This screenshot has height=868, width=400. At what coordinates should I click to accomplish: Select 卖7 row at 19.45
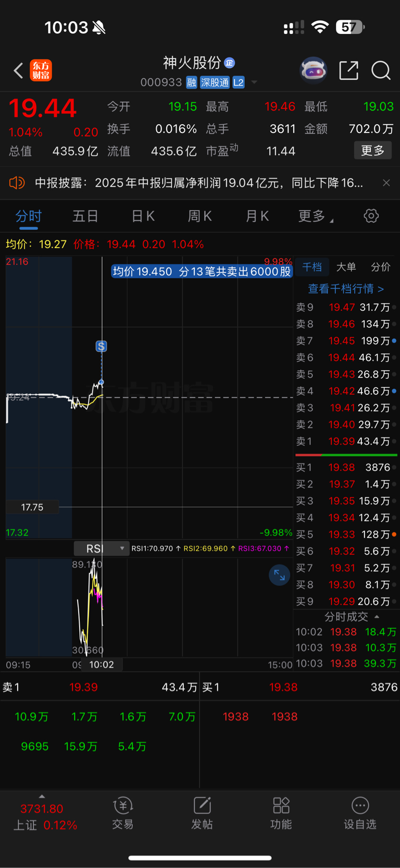(346, 340)
